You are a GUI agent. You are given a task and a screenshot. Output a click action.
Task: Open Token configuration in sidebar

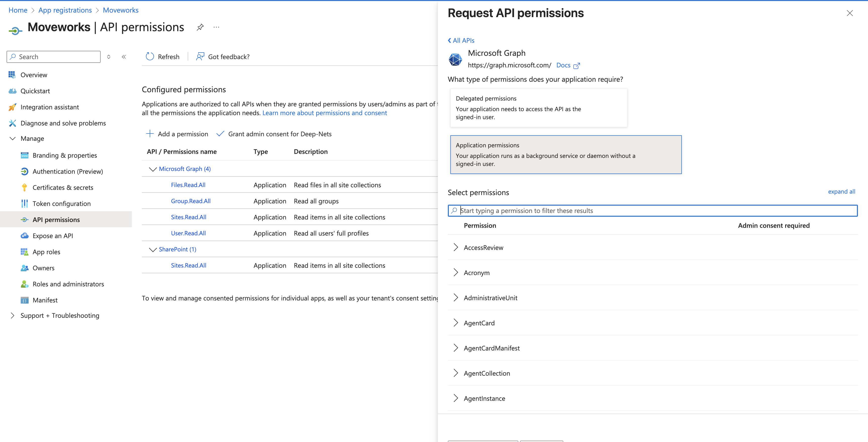coord(62,204)
